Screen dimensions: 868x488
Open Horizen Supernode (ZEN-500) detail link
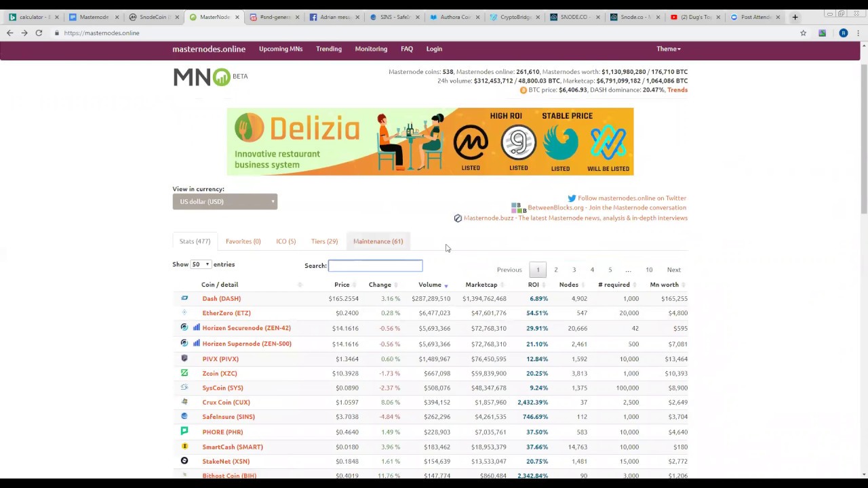[x=247, y=344]
